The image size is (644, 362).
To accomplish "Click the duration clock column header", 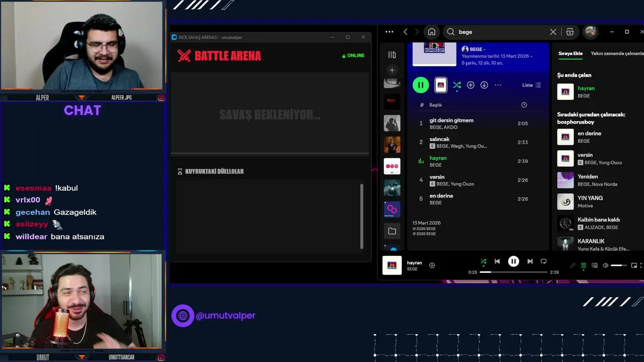I will pyautogui.click(x=524, y=105).
